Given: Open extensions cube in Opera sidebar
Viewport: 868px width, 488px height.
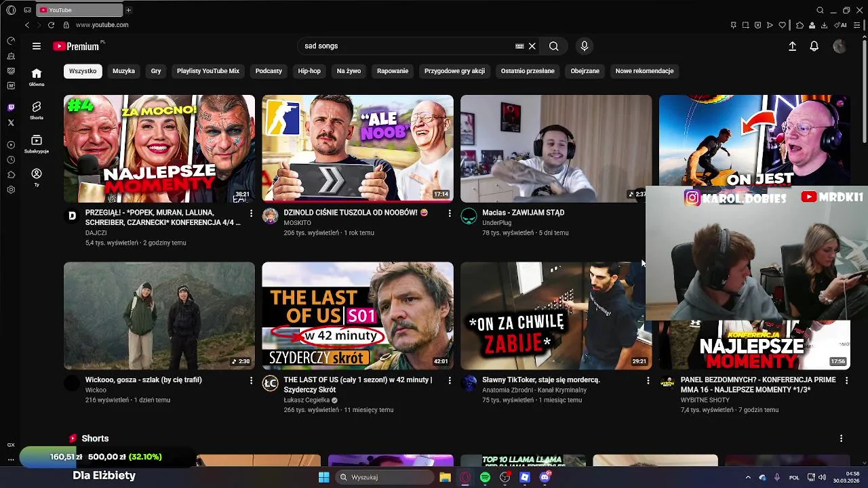Looking at the screenshot, I should point(11,175).
